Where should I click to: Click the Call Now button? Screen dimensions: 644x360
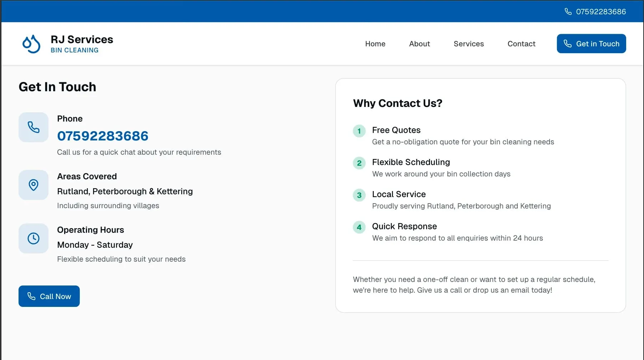[49, 296]
